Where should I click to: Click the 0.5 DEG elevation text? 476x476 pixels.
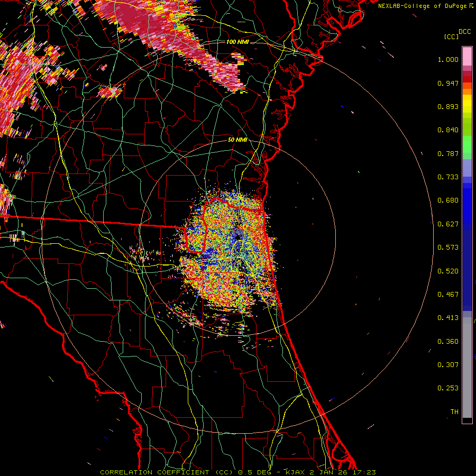point(254,472)
